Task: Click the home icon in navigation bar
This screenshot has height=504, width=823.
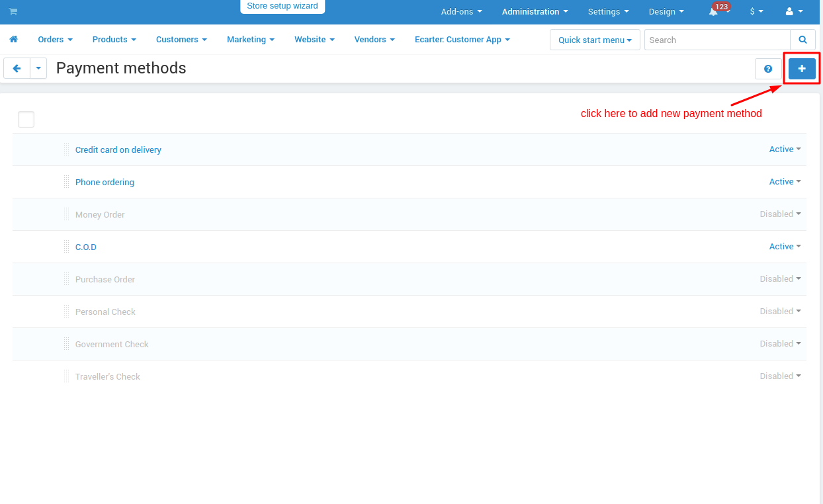Action: (x=13, y=40)
